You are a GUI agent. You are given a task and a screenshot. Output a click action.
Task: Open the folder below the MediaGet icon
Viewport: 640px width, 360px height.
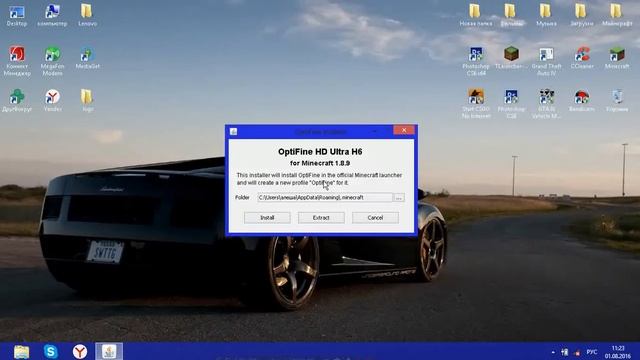coord(87,100)
